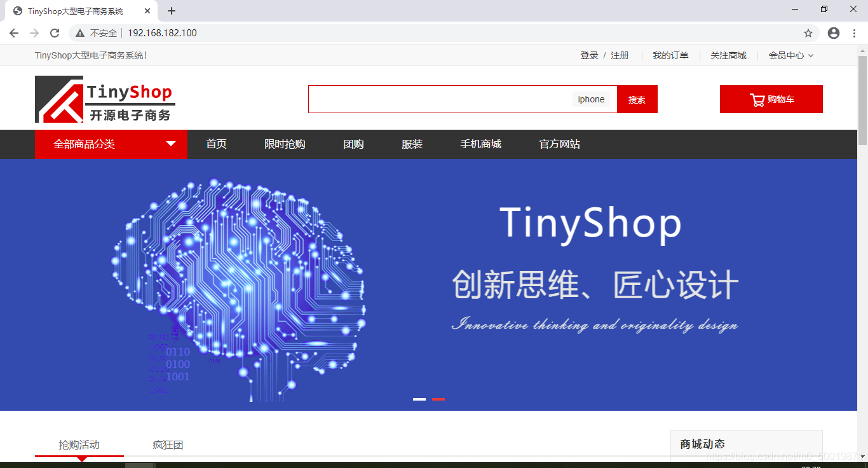Click the shopping cart icon

[x=757, y=100]
